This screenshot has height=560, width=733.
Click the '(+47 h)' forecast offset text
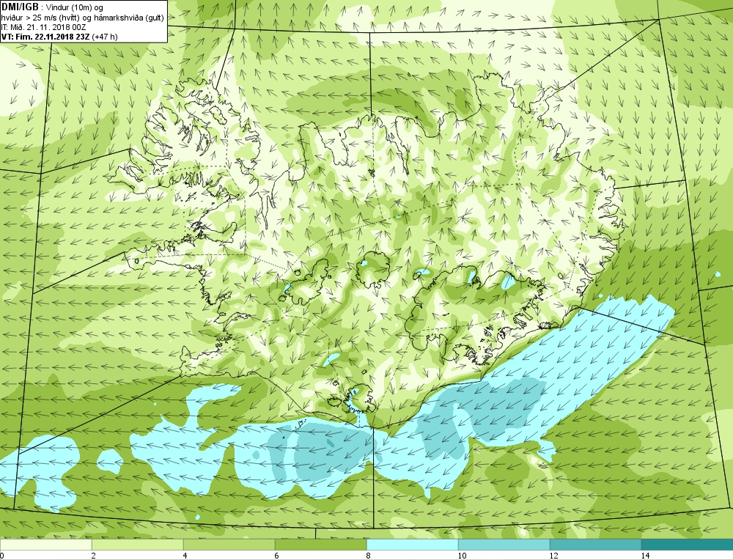[105, 37]
